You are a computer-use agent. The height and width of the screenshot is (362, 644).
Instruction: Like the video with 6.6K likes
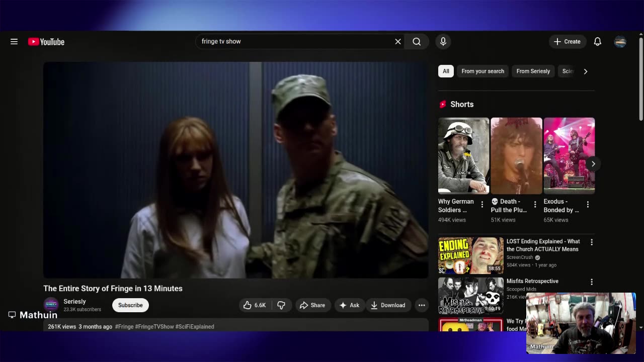tap(256, 305)
